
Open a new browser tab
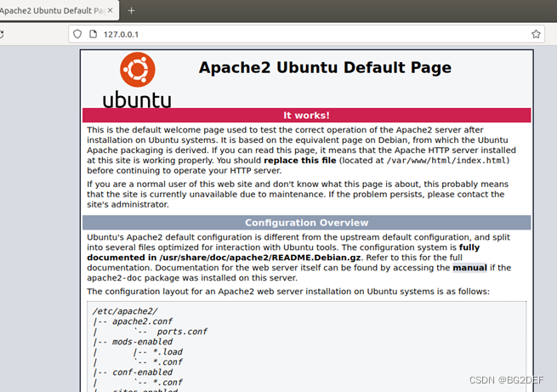click(131, 11)
